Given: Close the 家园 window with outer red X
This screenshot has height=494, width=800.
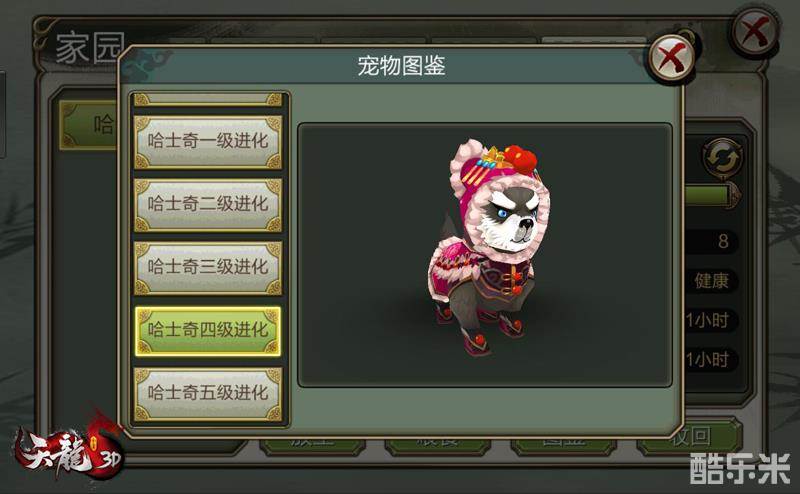Looking at the screenshot, I should point(755,31).
